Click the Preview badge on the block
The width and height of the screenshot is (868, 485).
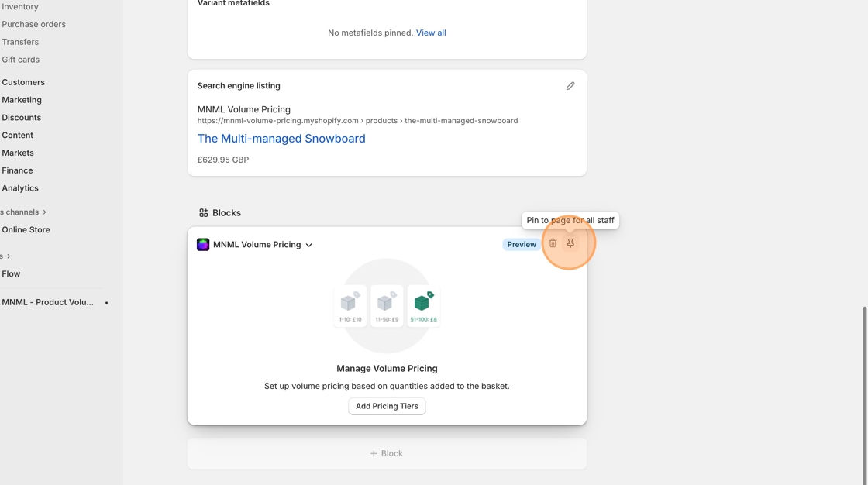[522, 244]
